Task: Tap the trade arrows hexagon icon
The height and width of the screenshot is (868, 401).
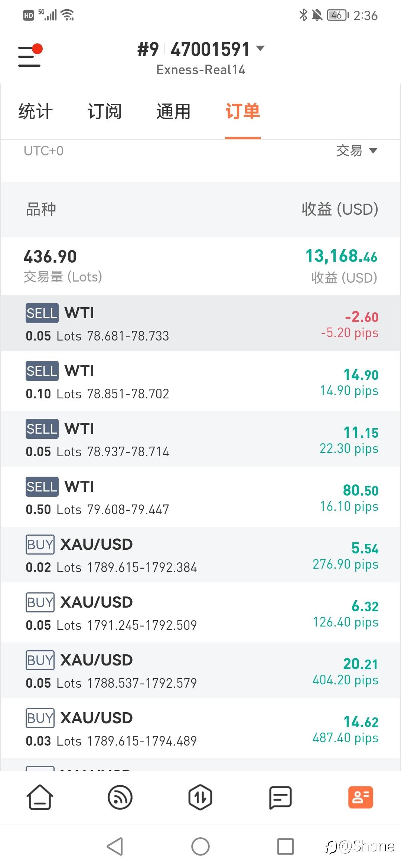Action: point(200,797)
